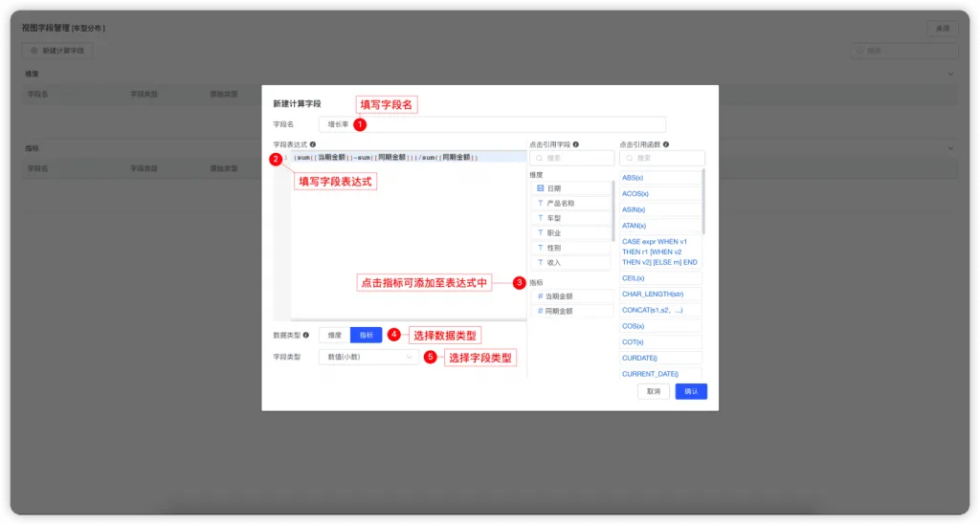Click the hash icon of 同期金额 metric
Screen dimensions: 980x525
pos(541,311)
